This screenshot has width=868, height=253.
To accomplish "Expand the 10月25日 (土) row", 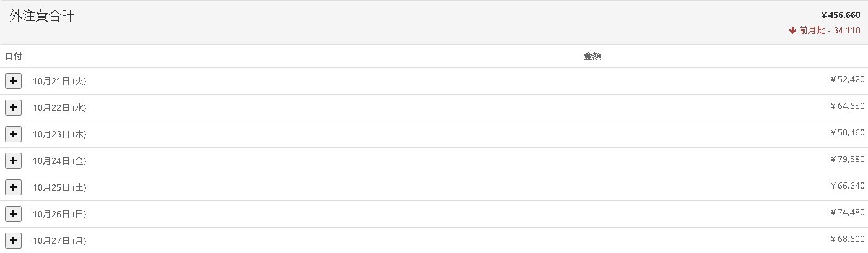I will pos(13,187).
